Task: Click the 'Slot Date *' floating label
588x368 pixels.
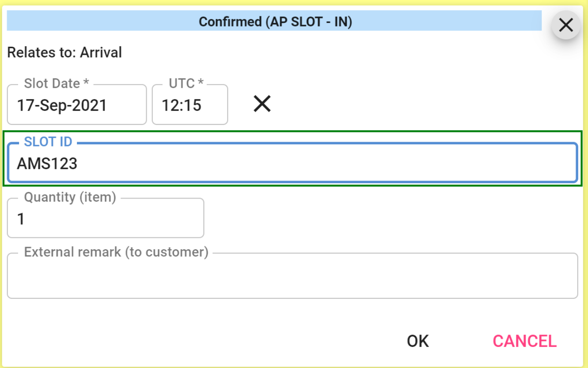Action: (x=57, y=83)
